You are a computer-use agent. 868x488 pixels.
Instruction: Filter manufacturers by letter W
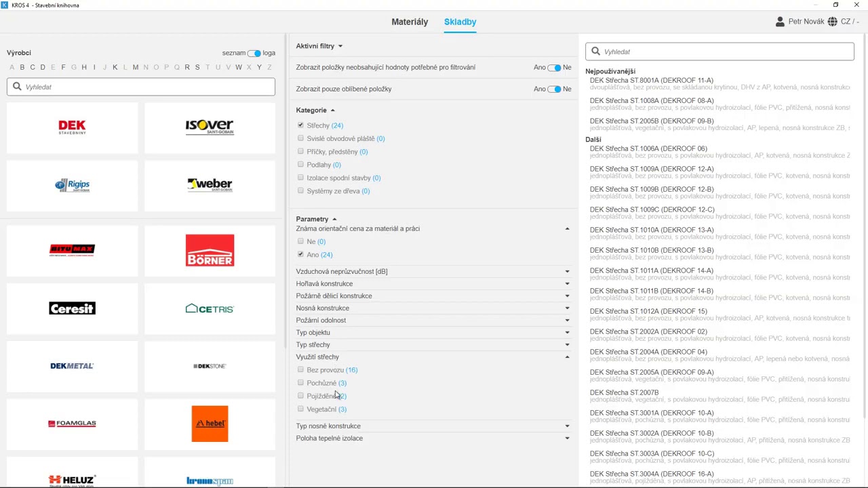(x=239, y=67)
